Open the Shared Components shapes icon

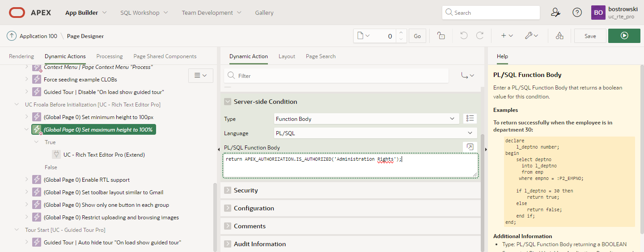point(559,36)
